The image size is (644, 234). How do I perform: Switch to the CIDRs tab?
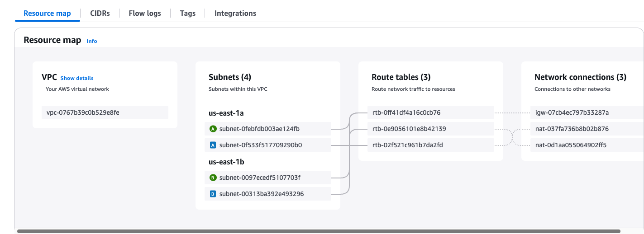[100, 13]
